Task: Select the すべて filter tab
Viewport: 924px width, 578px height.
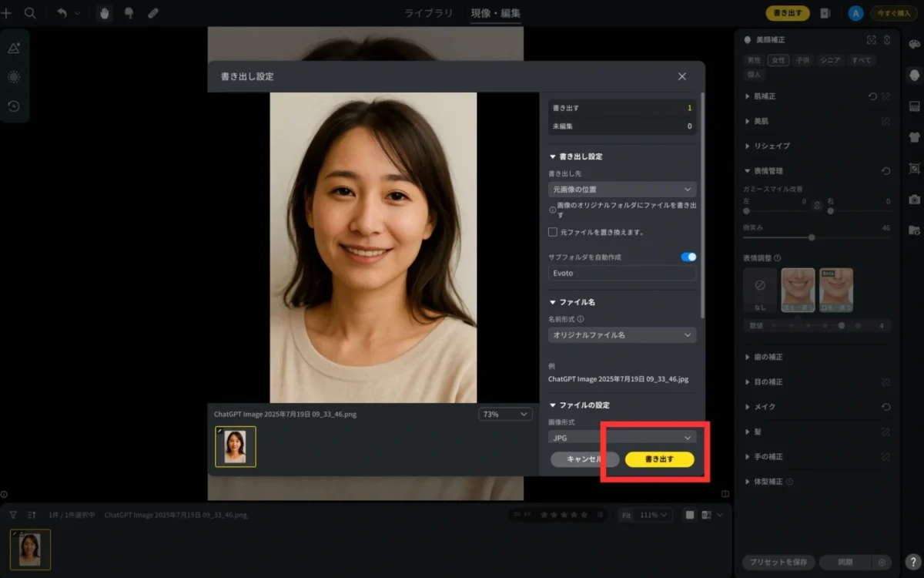Action: tap(861, 60)
